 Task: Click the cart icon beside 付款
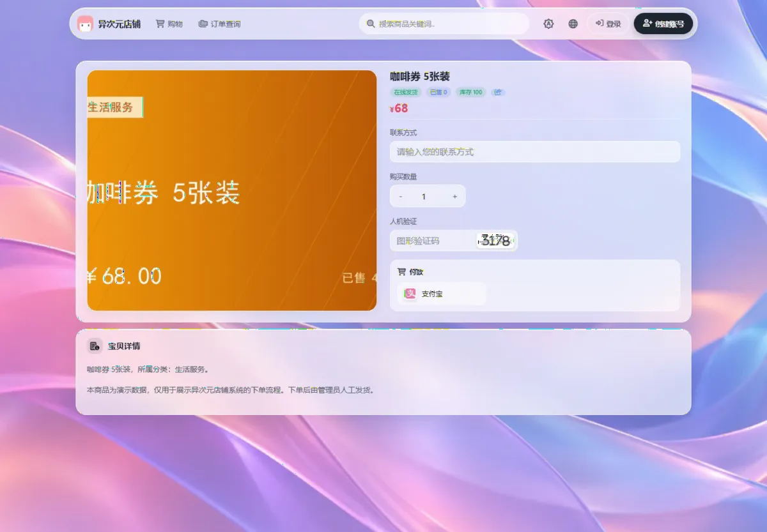pyautogui.click(x=401, y=271)
